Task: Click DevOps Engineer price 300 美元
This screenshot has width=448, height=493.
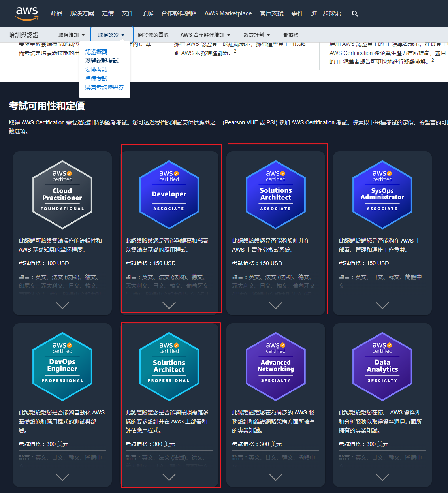Action: tap(44, 444)
